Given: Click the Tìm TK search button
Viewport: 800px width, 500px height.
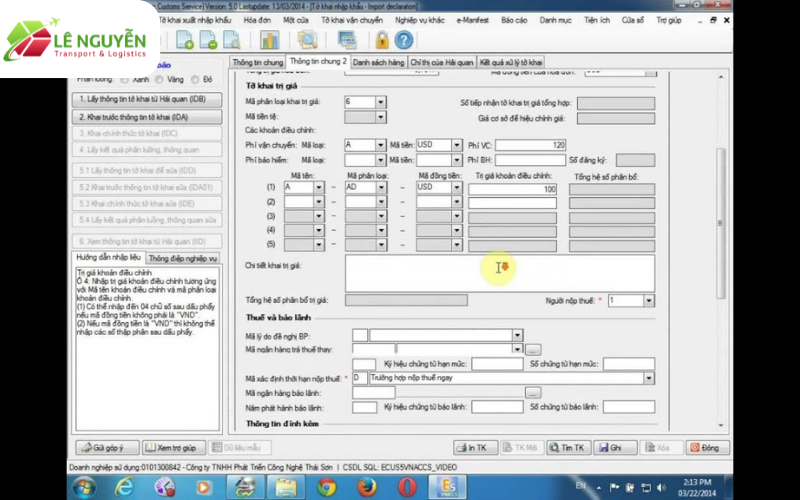Looking at the screenshot, I should pos(568,447).
